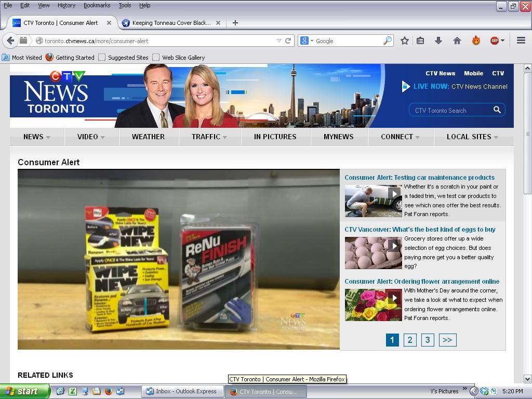Go to page 2 of Consumer Alert videos
Viewport: 532px width, 399px height.
click(x=410, y=340)
